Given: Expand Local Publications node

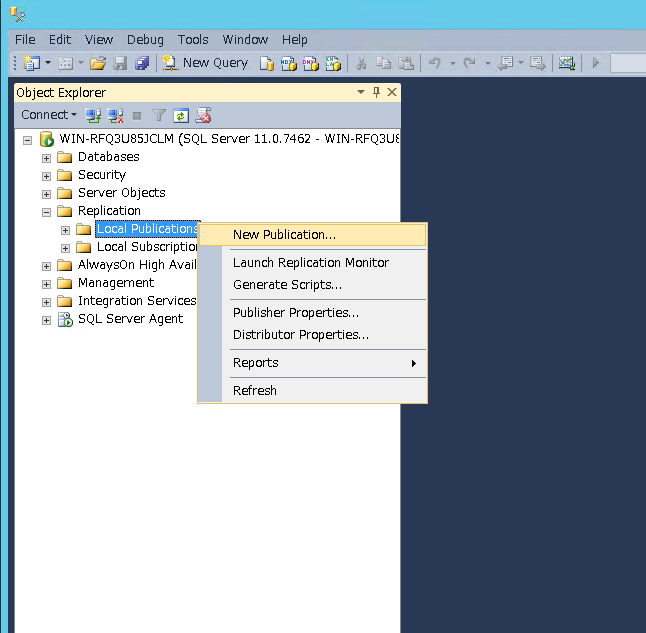Looking at the screenshot, I should 65,230.
